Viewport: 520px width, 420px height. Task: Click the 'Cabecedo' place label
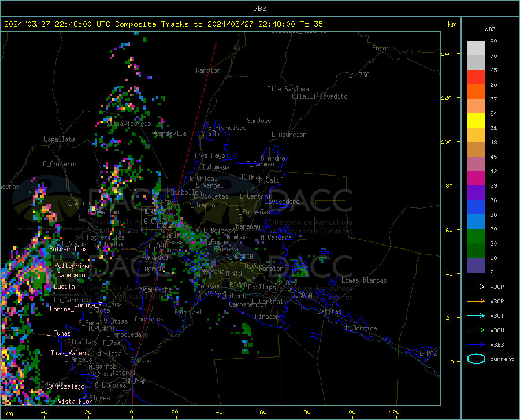pyautogui.click(x=71, y=275)
